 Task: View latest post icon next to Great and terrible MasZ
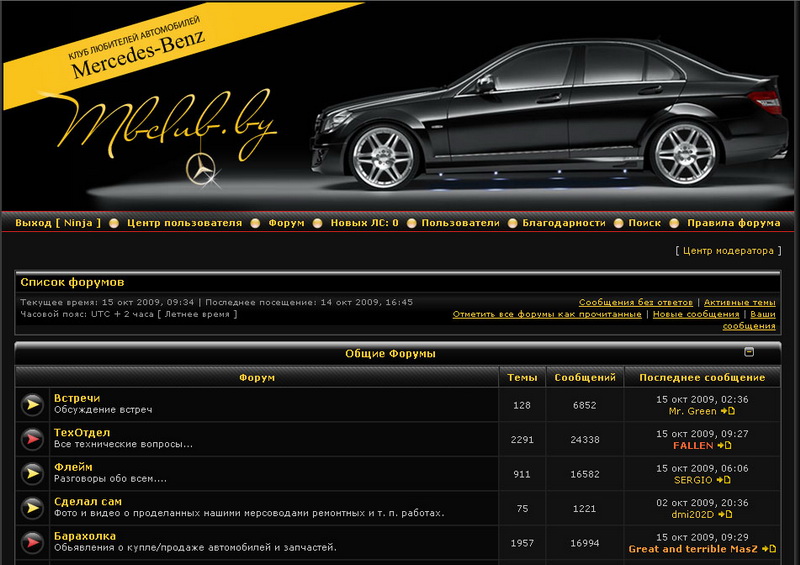point(769,549)
